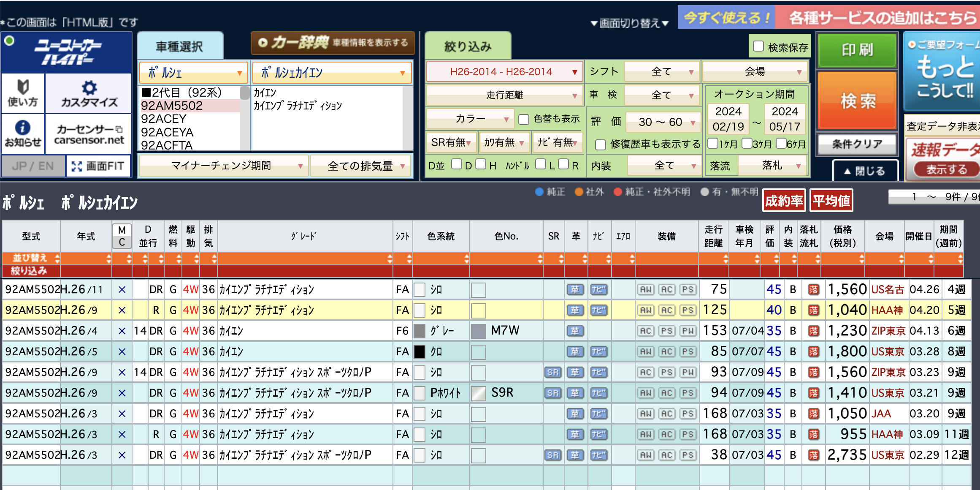Click the 平均値 button
Screen dimensions: 980x490
tap(831, 201)
